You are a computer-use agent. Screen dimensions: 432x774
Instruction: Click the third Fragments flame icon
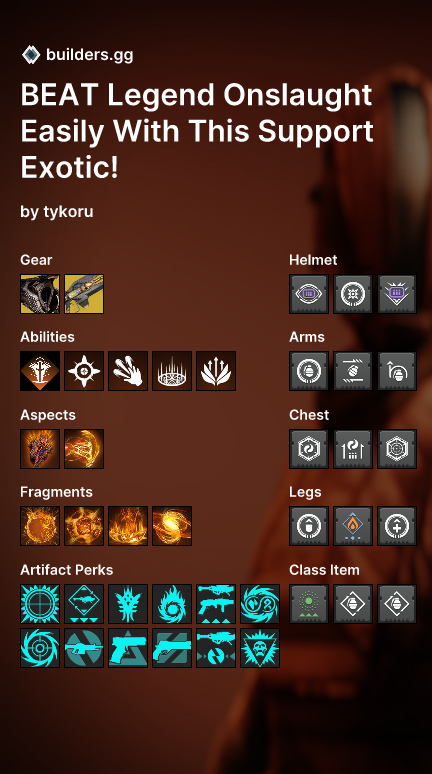(x=128, y=526)
